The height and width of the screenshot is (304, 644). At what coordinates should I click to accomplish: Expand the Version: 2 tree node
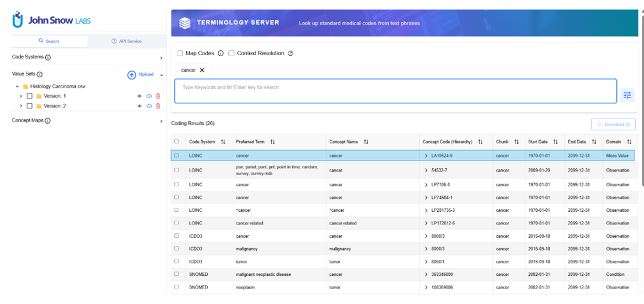(20, 106)
